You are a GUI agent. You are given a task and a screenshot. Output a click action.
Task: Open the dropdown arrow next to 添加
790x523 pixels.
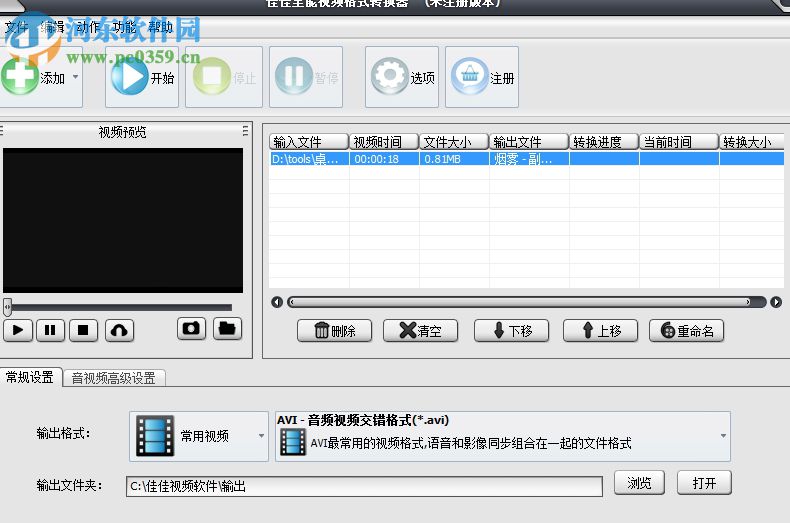[76, 77]
